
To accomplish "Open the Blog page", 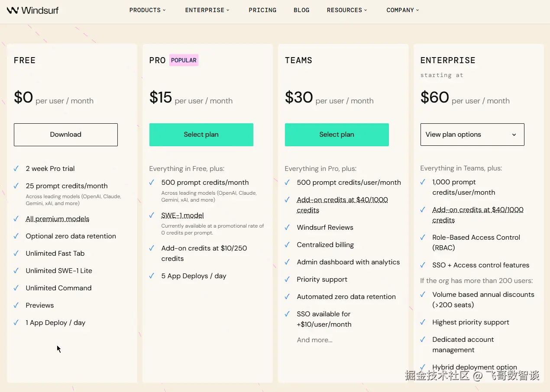I will 301,10.
